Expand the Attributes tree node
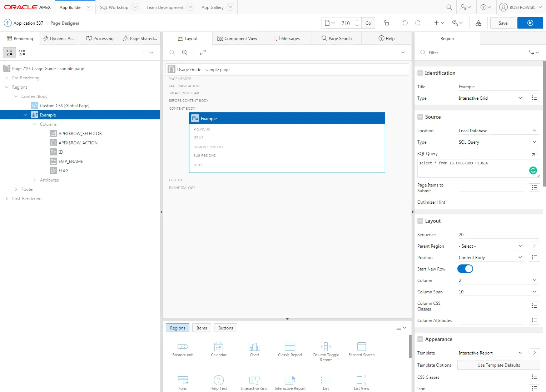546x392 pixels. [x=35, y=180]
